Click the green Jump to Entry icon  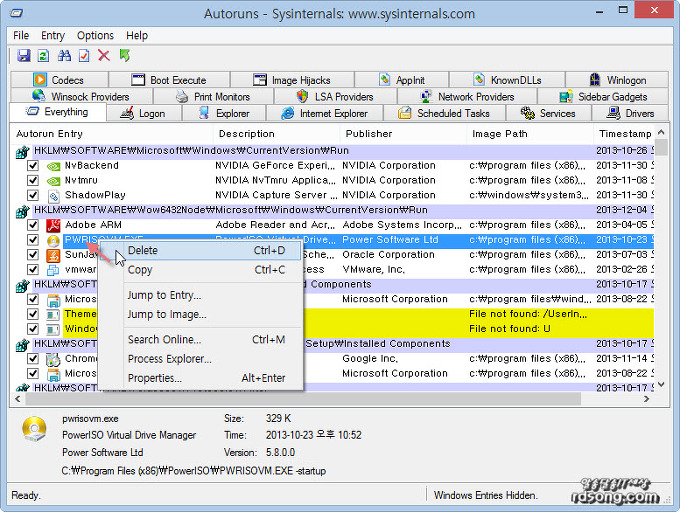(124, 56)
